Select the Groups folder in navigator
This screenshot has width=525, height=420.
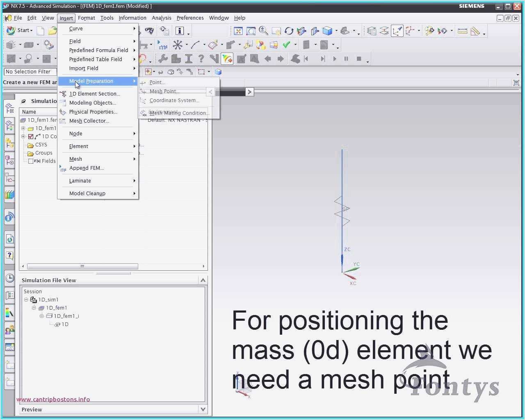[x=40, y=153]
